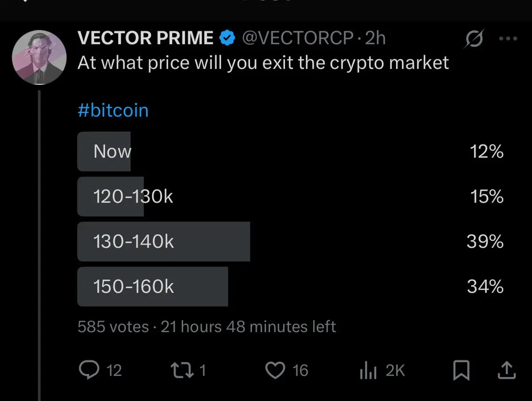This screenshot has height=401, width=532.
Task: Open the reply comments icon
Action: coord(89,370)
